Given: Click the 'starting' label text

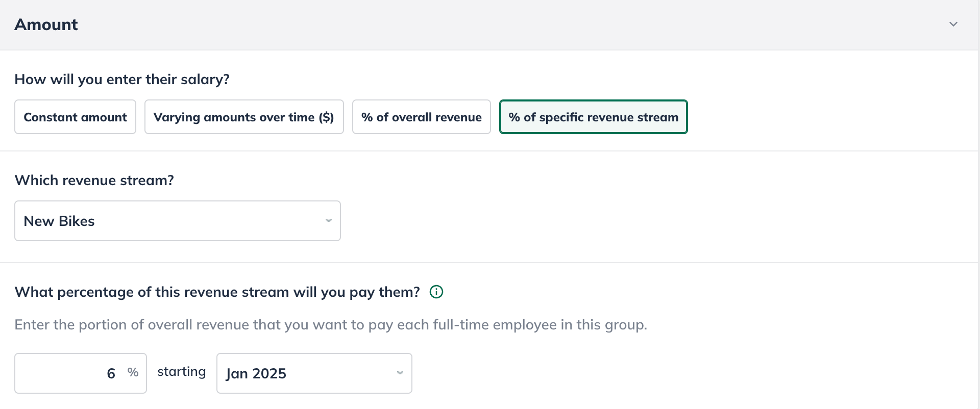Looking at the screenshot, I should (182, 372).
